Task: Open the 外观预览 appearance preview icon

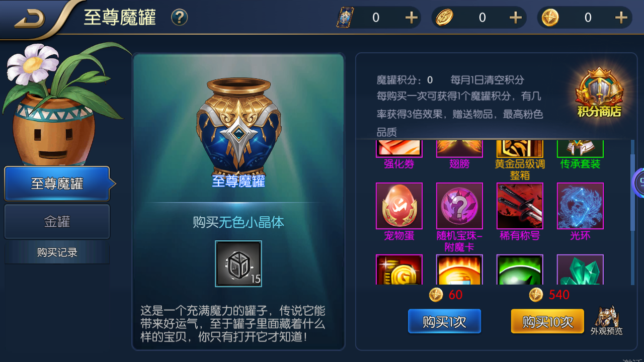Action: point(606,320)
